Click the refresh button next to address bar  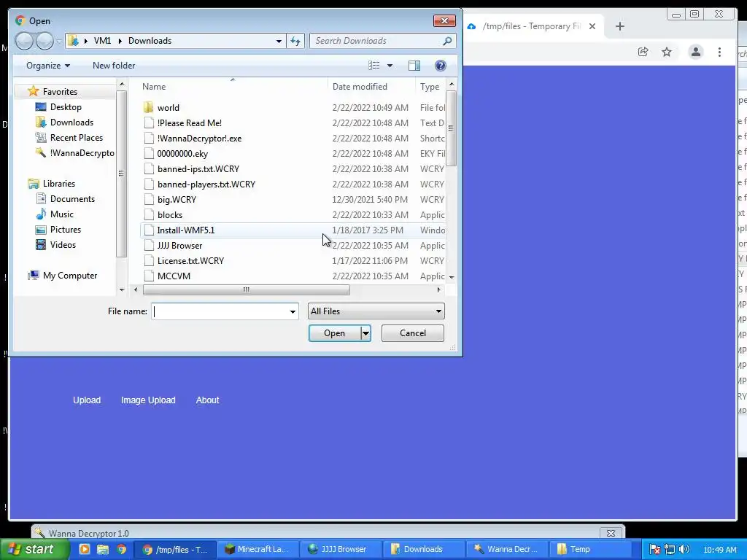point(295,41)
